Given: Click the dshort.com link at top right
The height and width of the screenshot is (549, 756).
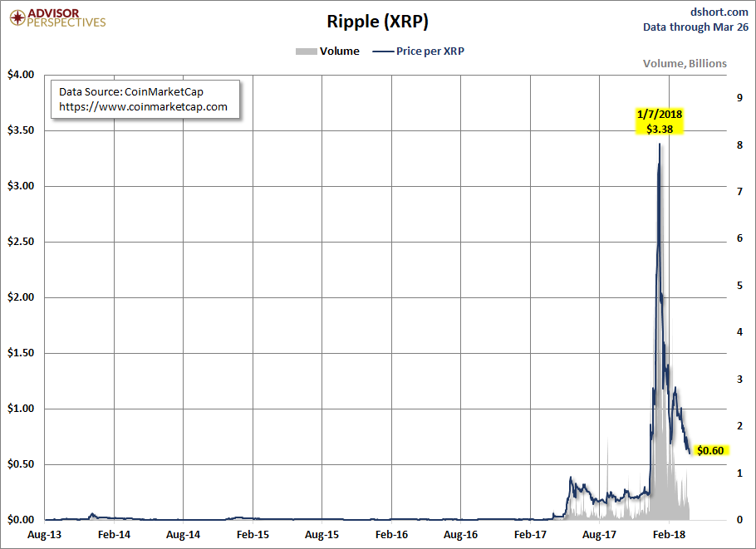Looking at the screenshot, I should pos(719,12).
